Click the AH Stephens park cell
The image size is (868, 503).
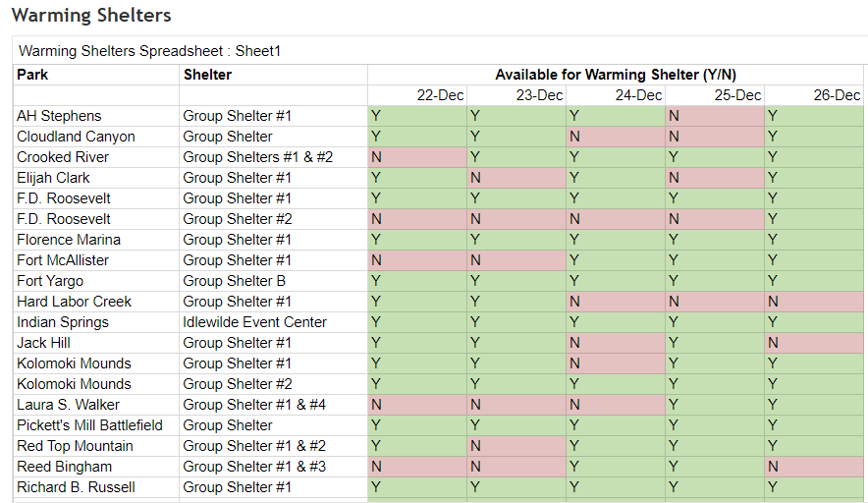[x=96, y=116]
